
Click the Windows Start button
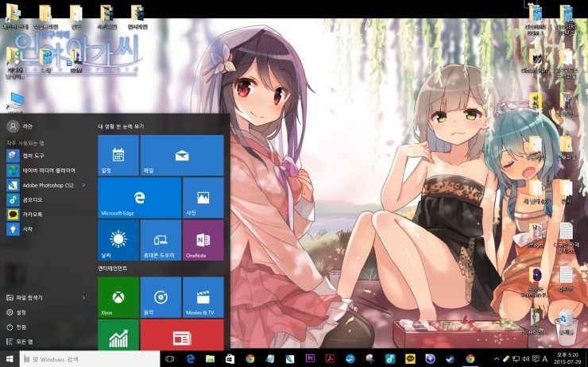coord(10,359)
